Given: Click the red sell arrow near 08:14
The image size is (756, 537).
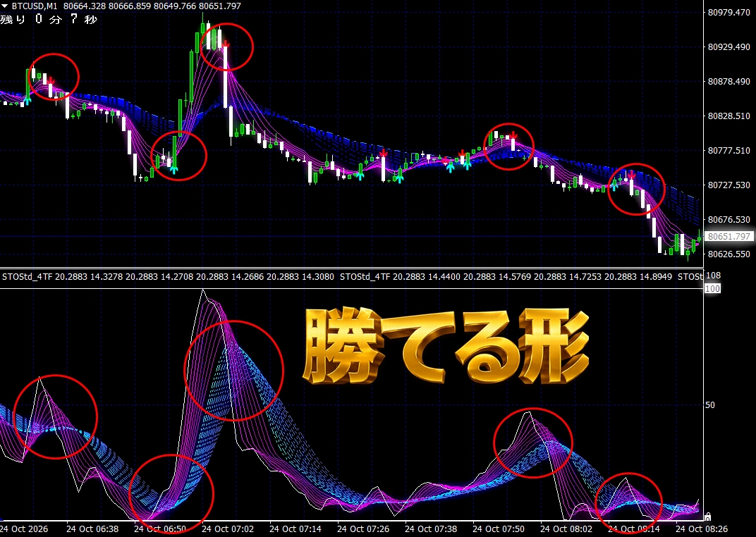Looking at the screenshot, I should pyautogui.click(x=631, y=175).
